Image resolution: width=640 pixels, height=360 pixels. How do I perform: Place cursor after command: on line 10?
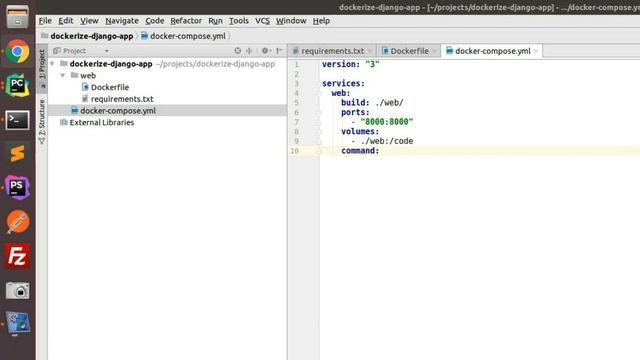tap(380, 151)
